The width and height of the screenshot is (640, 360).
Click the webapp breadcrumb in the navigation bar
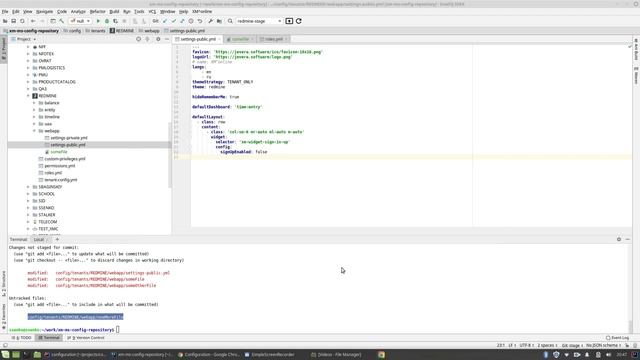[x=149, y=31]
